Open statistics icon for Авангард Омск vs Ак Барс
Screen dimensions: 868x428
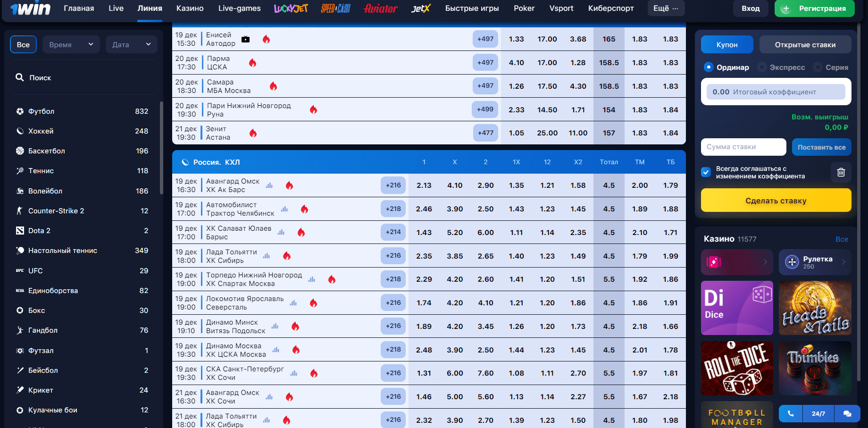[x=269, y=185]
